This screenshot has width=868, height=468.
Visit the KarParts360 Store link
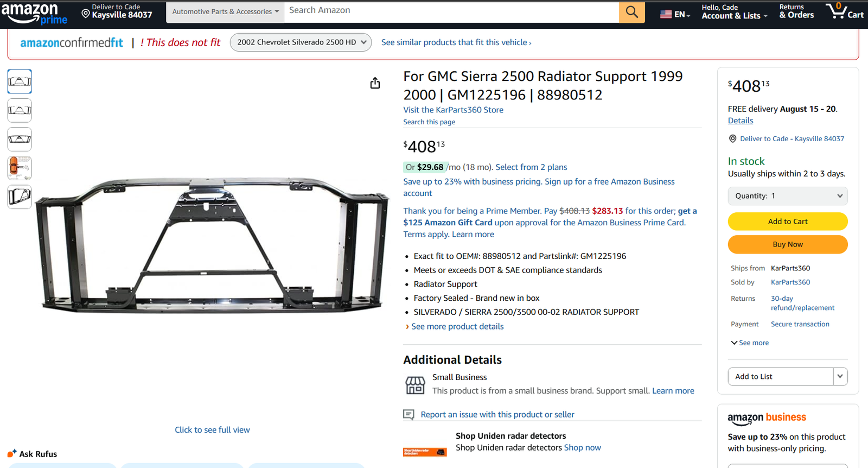[x=453, y=110]
